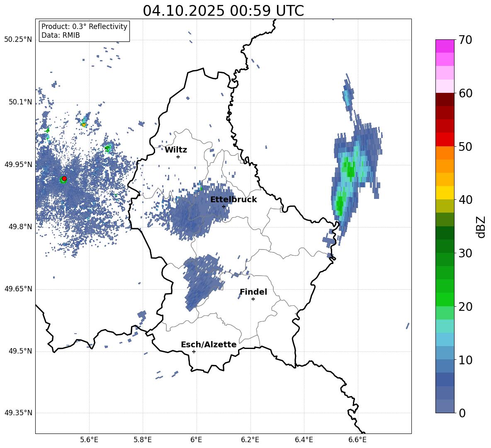This screenshot has height=448, width=491.
Task: Click the cross marker below the Findel label
Action: [x=253, y=299]
